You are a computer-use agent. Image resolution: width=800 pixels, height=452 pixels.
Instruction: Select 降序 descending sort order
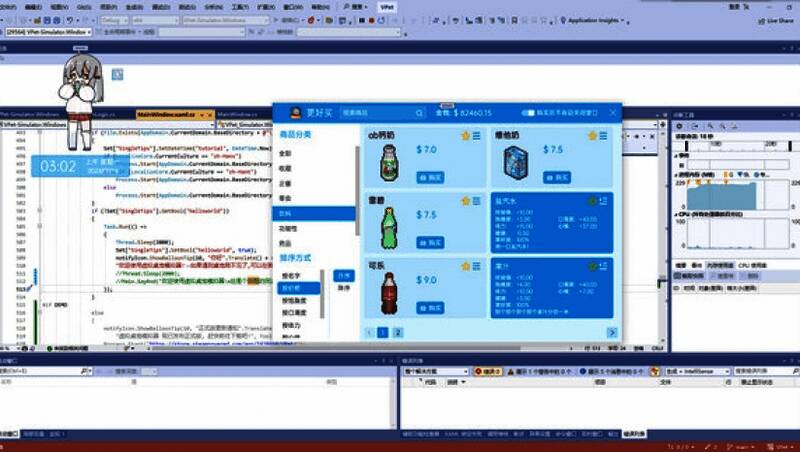point(343,287)
